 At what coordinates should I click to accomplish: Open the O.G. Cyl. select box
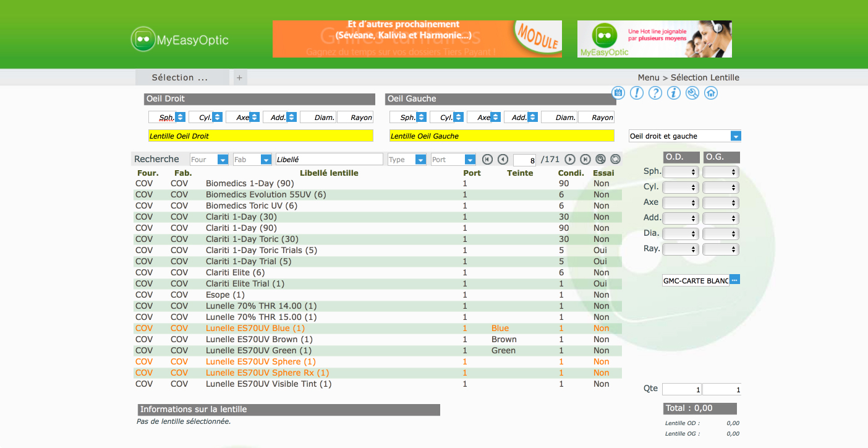[721, 187]
